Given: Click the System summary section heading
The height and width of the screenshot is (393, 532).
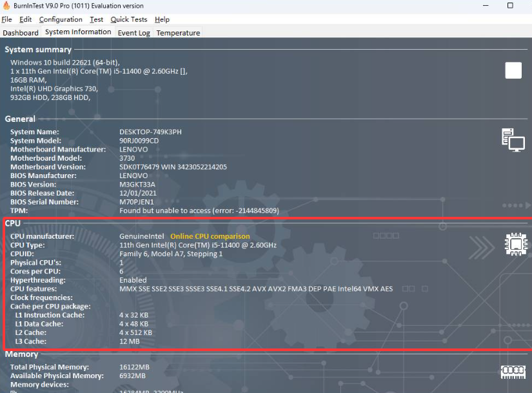Looking at the screenshot, I should (38, 50).
